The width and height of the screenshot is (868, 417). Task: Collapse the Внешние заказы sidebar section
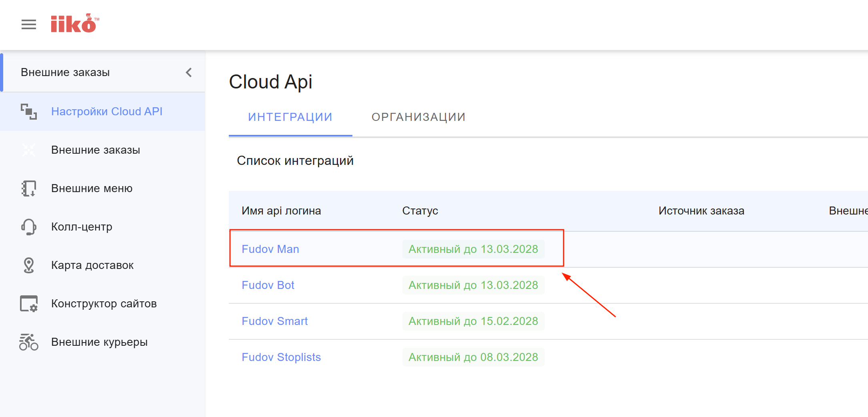click(189, 72)
